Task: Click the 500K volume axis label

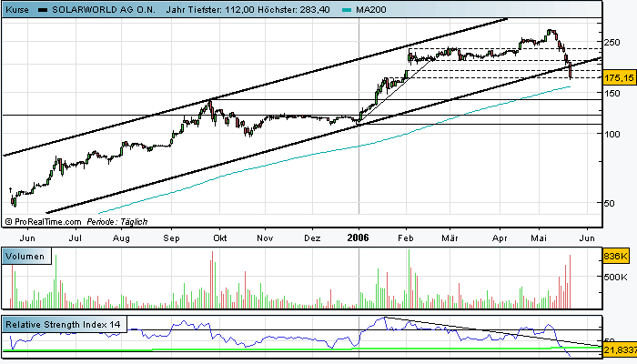Action: 615,277
